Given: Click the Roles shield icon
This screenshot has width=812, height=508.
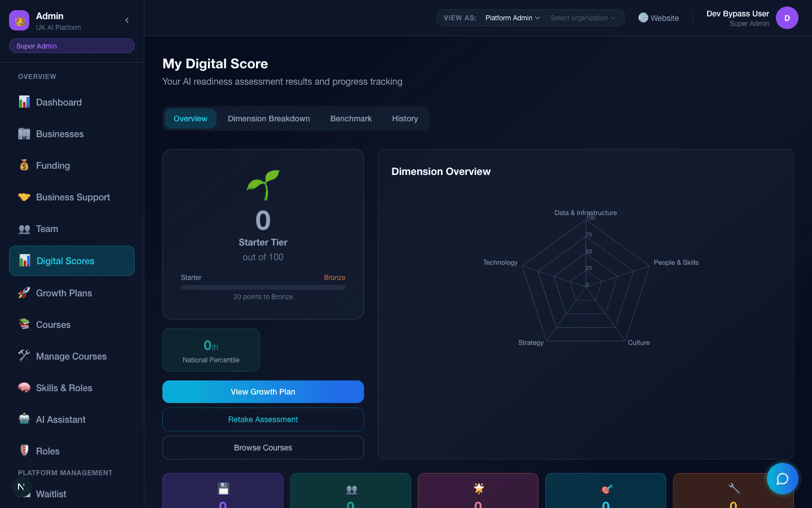Looking at the screenshot, I should coord(24,451).
